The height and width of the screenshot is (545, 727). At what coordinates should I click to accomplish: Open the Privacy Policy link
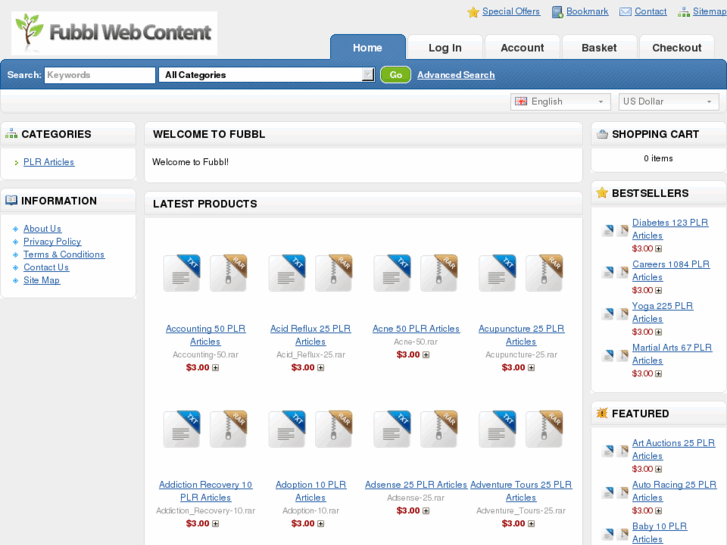[52, 242]
